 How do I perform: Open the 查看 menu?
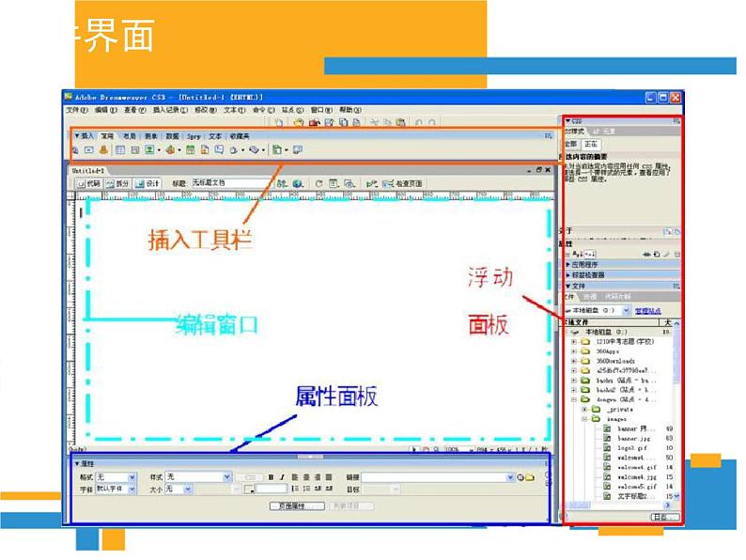click(x=134, y=110)
